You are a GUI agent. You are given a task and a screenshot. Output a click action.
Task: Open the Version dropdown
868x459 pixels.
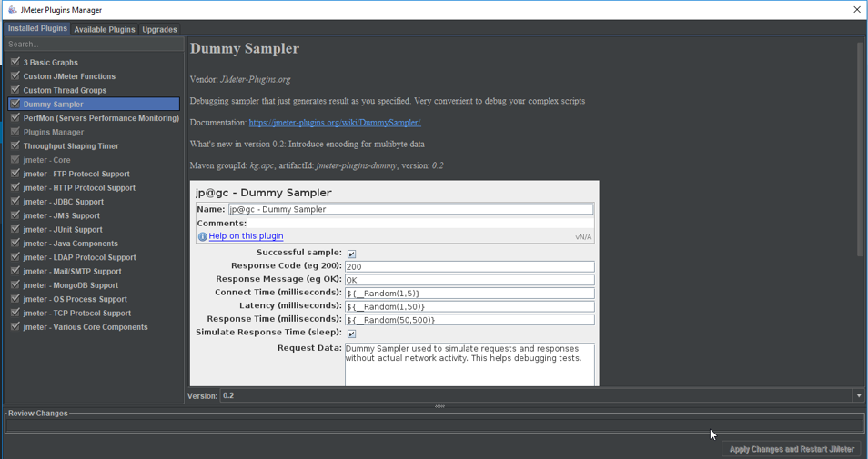point(542,395)
